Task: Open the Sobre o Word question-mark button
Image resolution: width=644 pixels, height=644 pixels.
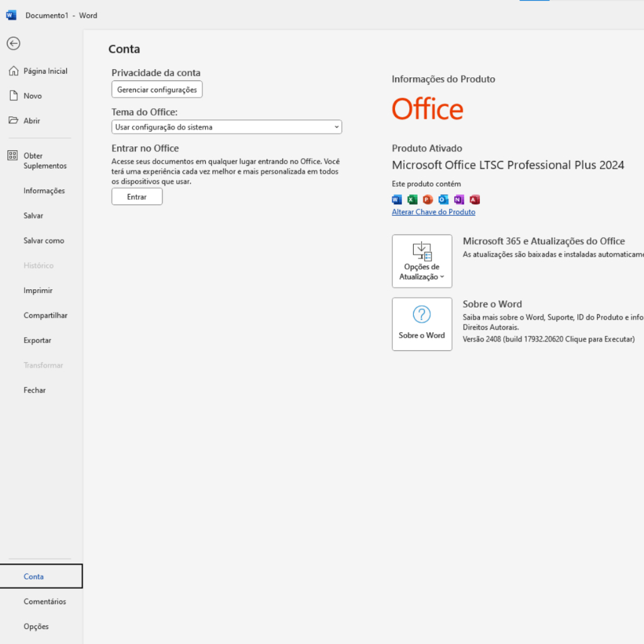Action: coord(421,324)
